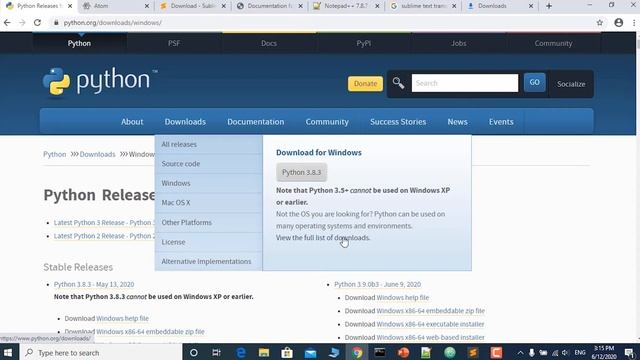Viewport: 640px width, 360px height.
Task: Open the Events main menu
Action: pos(501,122)
